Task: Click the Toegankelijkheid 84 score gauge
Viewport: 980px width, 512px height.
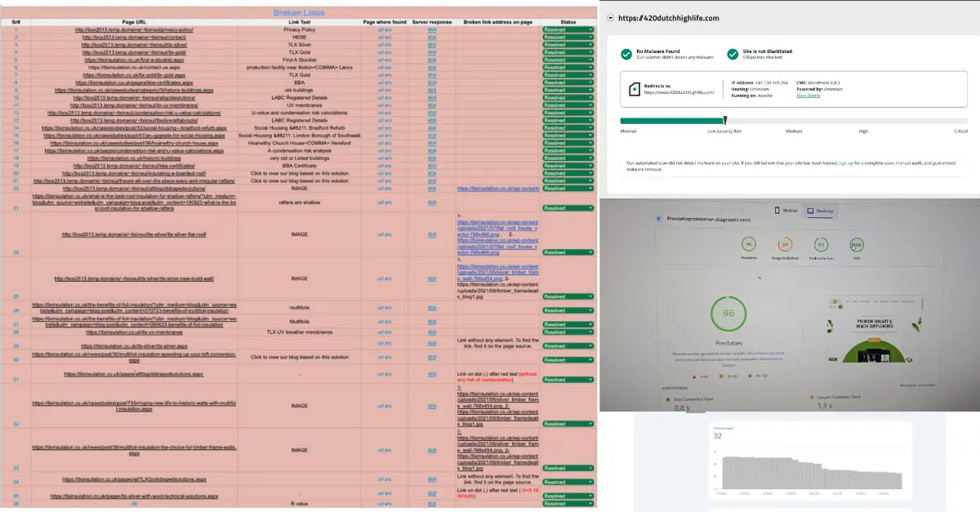Action: tap(785, 244)
